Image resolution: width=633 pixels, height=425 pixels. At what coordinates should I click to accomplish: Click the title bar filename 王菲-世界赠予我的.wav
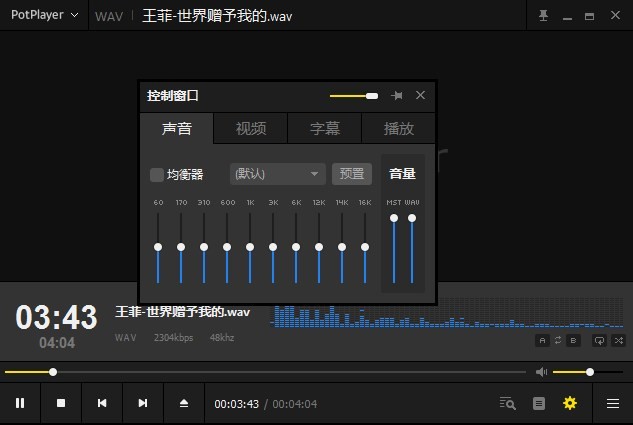[217, 16]
